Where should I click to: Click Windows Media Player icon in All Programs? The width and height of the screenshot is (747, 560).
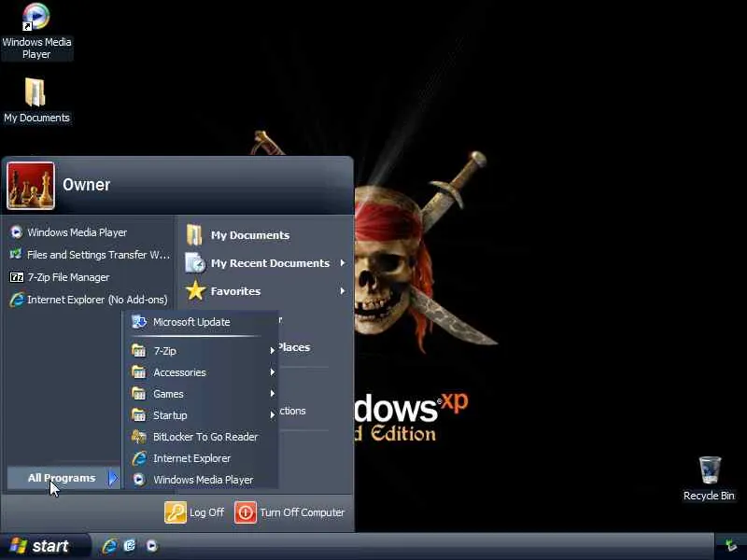tap(138, 480)
